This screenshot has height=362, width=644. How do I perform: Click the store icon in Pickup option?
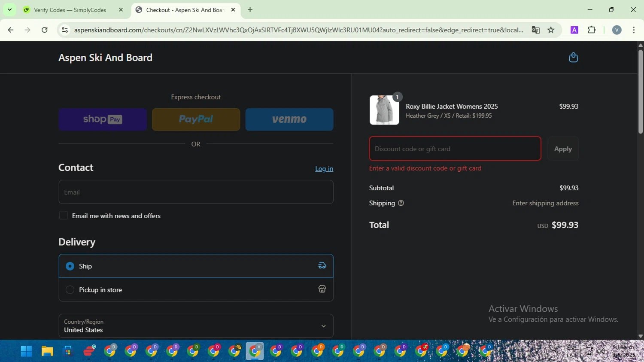(x=322, y=289)
